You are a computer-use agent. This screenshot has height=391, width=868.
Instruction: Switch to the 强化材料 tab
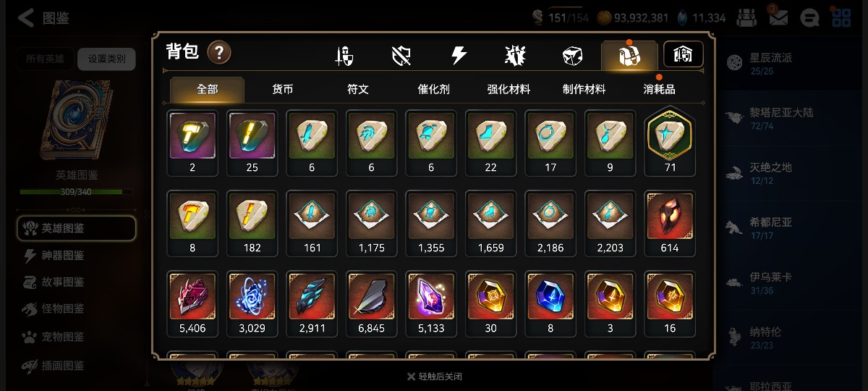[509, 89]
